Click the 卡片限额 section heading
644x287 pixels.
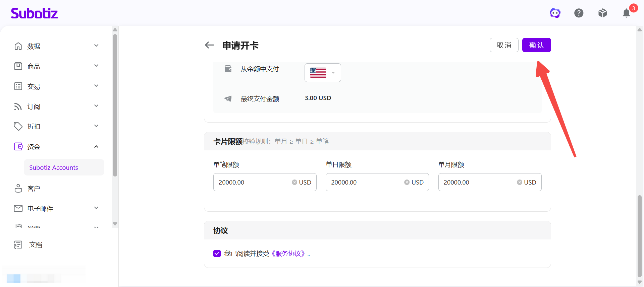point(228,141)
